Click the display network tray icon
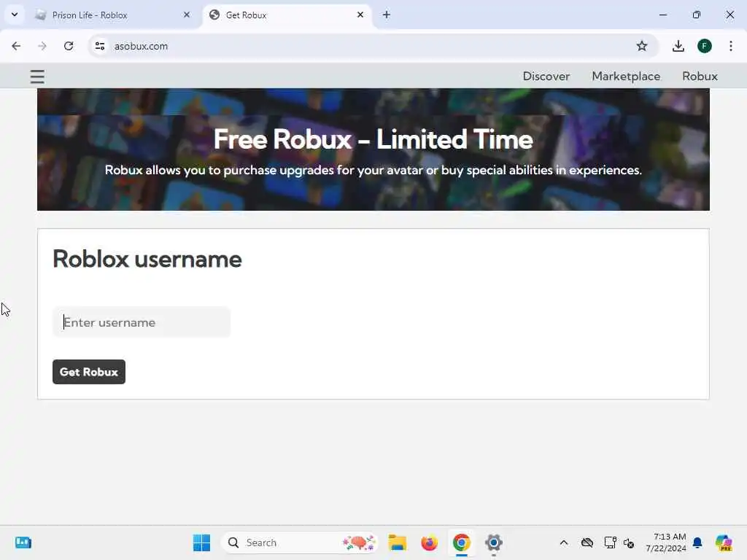 [x=610, y=542]
